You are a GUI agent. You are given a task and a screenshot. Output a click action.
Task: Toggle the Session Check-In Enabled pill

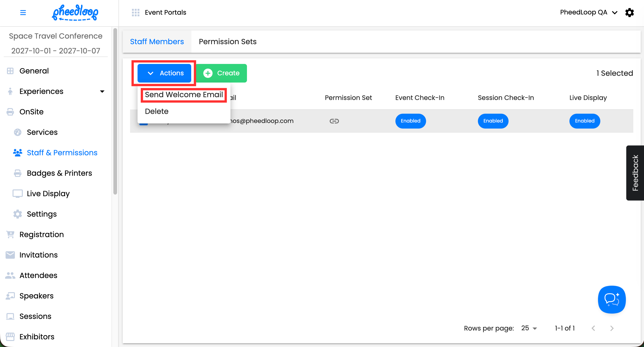[493, 121]
